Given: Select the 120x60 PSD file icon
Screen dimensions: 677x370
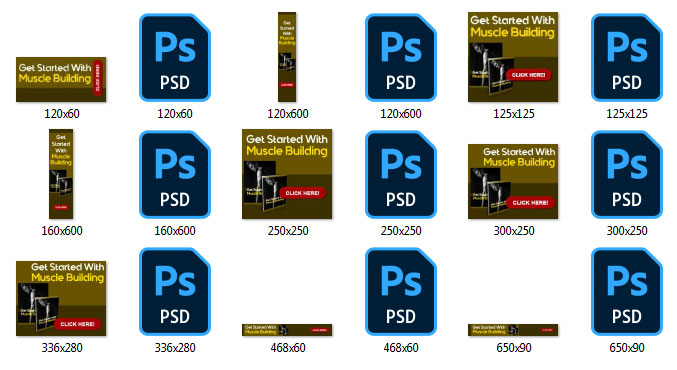Looking at the screenshot, I should click(x=175, y=57).
